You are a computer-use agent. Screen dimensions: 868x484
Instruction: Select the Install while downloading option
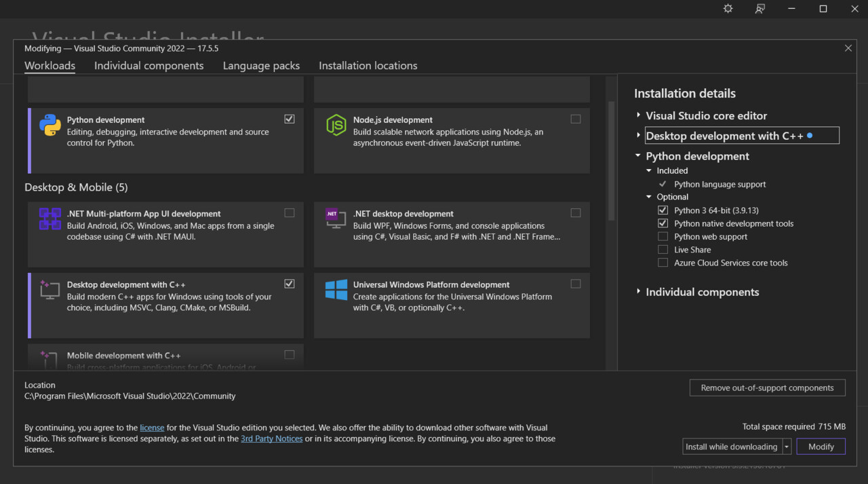[x=732, y=447]
